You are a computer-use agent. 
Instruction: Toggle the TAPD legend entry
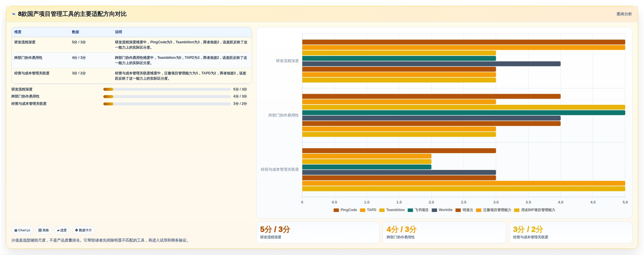point(368,210)
